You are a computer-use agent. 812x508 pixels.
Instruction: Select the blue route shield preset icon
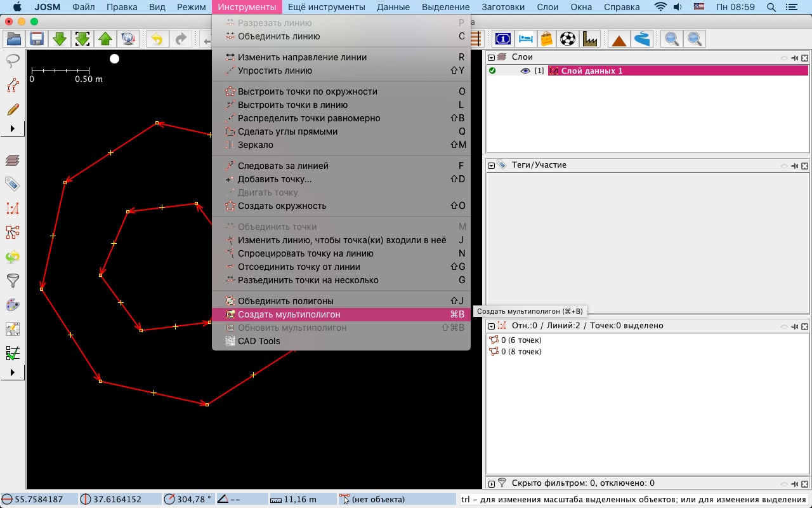click(x=502, y=39)
